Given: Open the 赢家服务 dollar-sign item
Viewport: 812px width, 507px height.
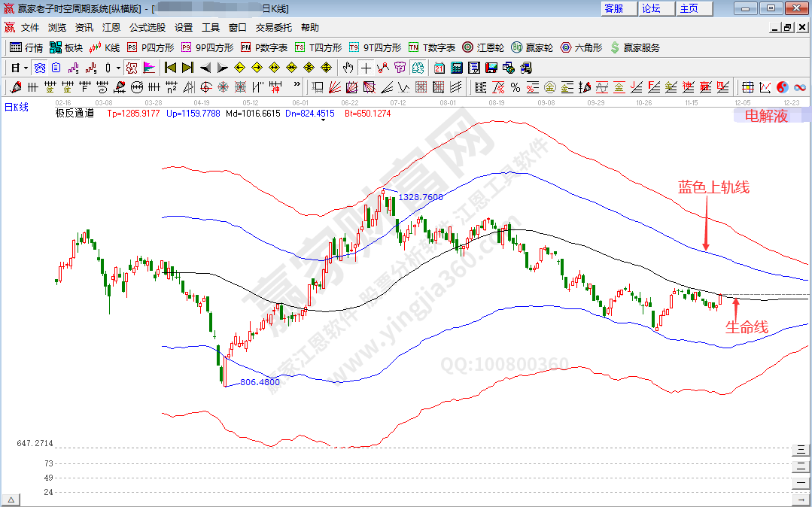Looking at the screenshot, I should 634,47.
